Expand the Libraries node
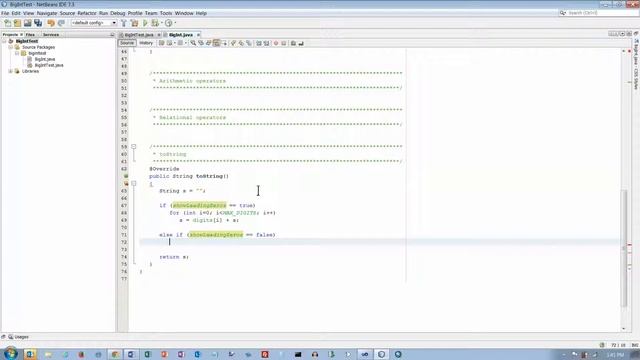Screen dimensions: 640x360 click(x=11, y=71)
